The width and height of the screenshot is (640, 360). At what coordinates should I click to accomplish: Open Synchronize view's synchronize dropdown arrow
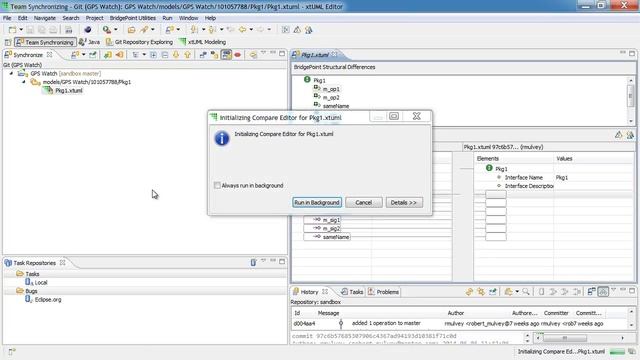84,55
